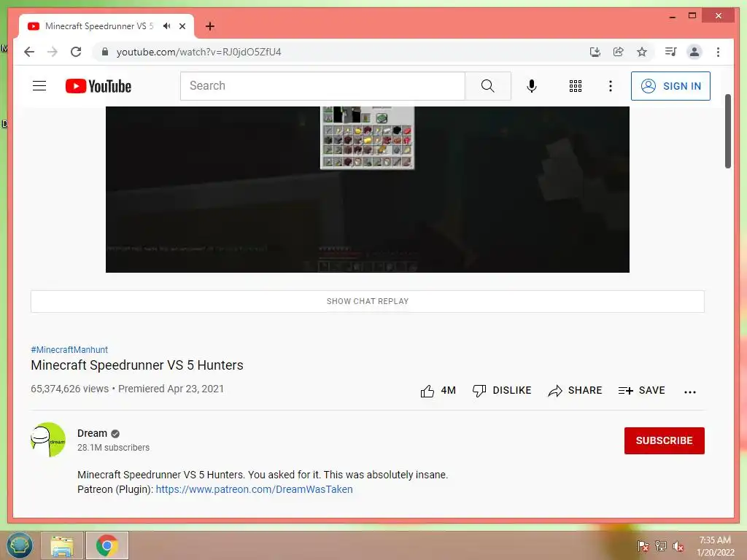747x560 pixels.
Task: Mute the tab with the speaker icon
Action: (x=166, y=26)
